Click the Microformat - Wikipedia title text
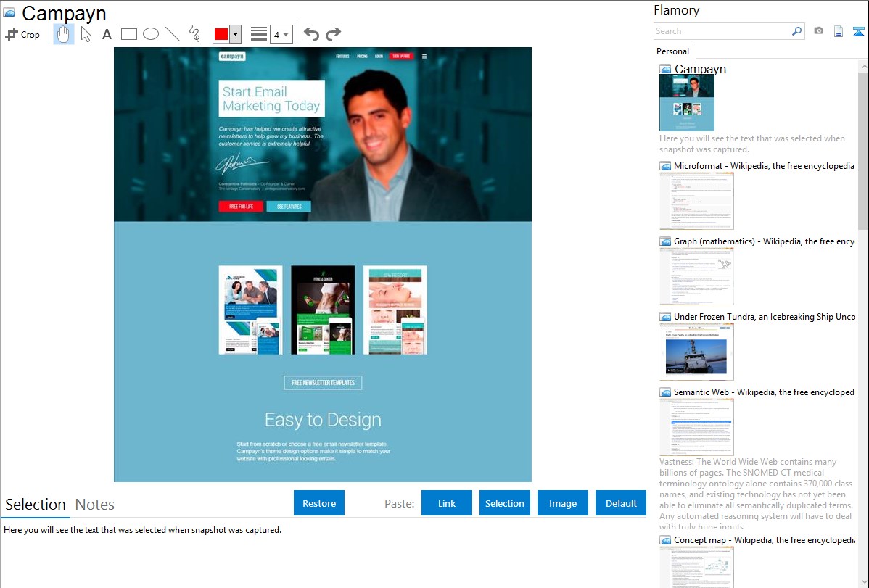Image resolution: width=869 pixels, height=588 pixels. (764, 166)
